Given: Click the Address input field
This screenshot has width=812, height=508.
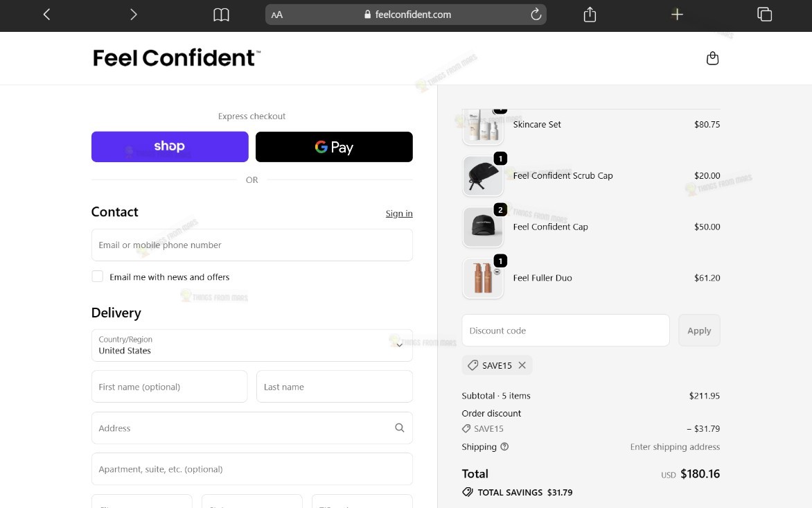Looking at the screenshot, I should pyautogui.click(x=252, y=428).
